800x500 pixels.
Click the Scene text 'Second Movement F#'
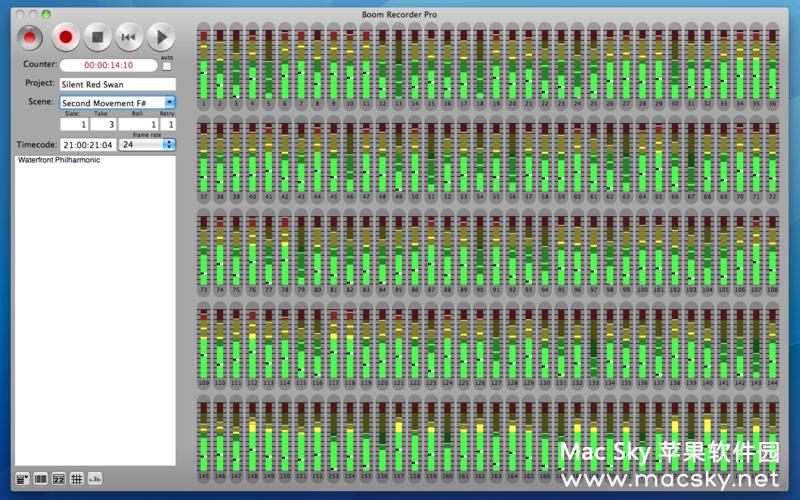[104, 103]
